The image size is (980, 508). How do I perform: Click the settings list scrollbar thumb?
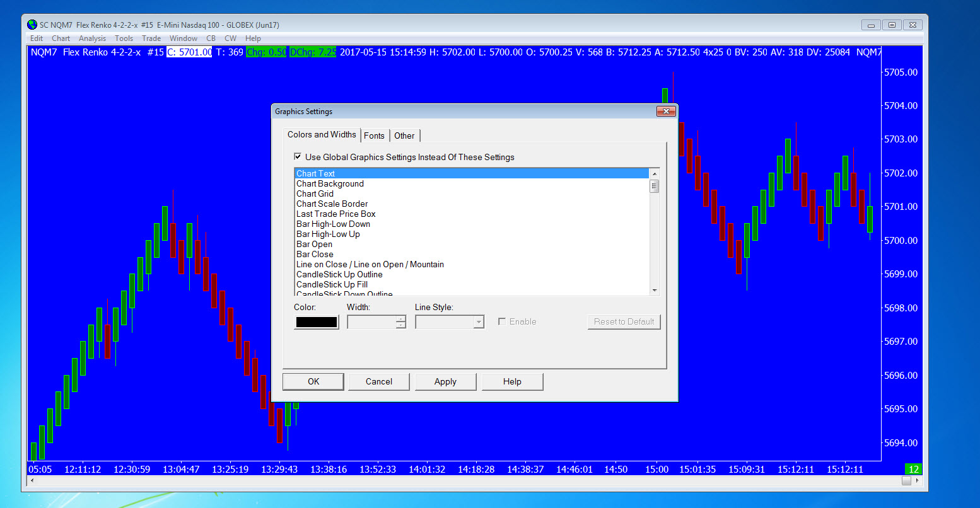[655, 186]
